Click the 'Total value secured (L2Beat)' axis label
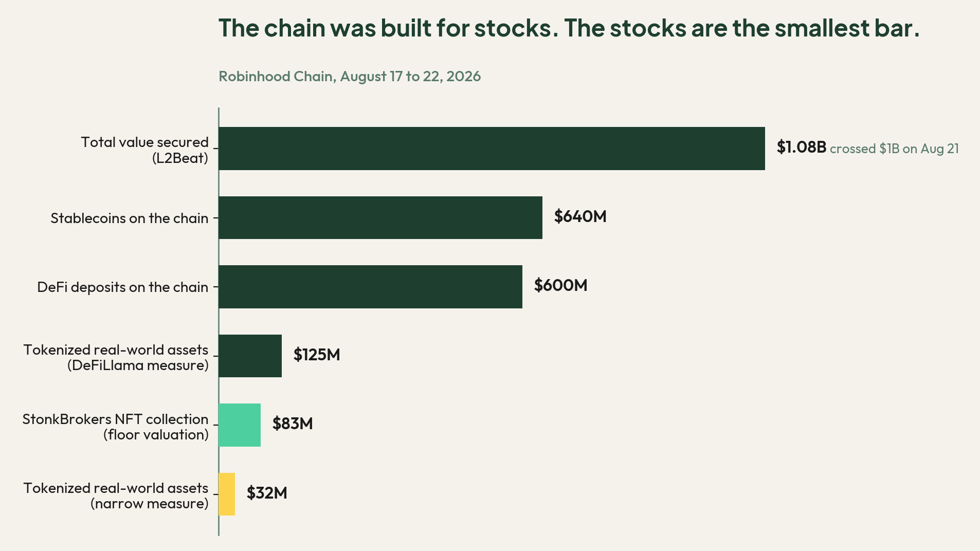The height and width of the screenshot is (551, 980). pyautogui.click(x=144, y=150)
